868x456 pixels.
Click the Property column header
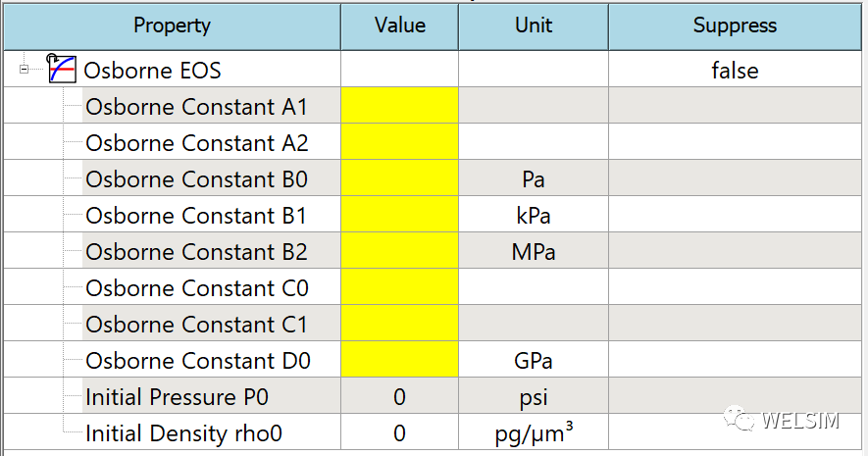pos(173,26)
